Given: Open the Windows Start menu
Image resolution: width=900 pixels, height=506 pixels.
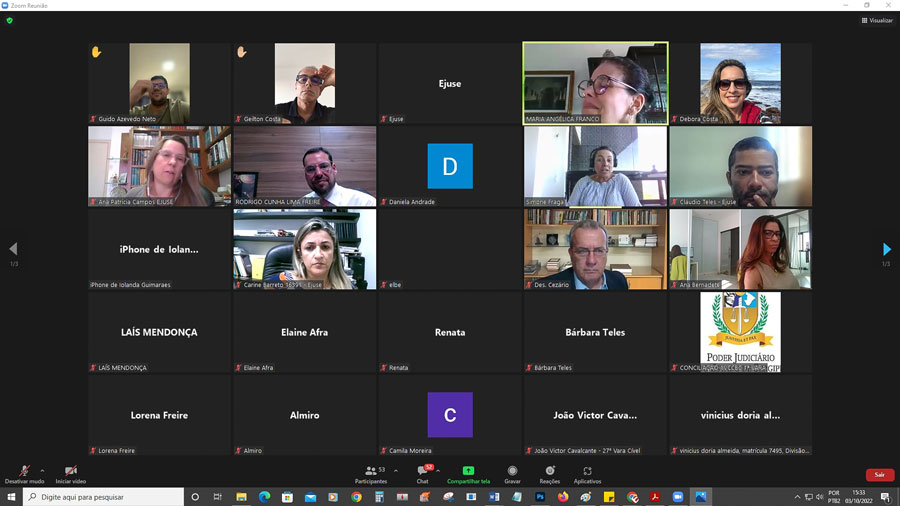Looking at the screenshot, I should (11, 497).
